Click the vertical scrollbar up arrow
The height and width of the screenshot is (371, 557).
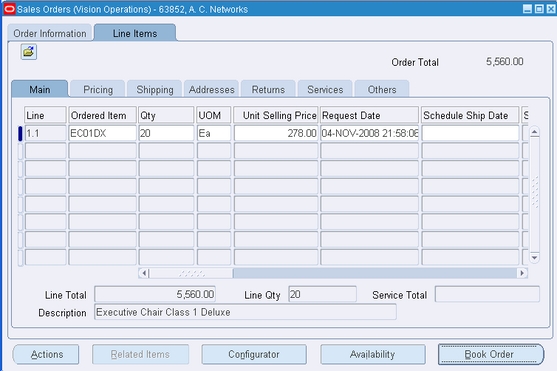point(534,132)
